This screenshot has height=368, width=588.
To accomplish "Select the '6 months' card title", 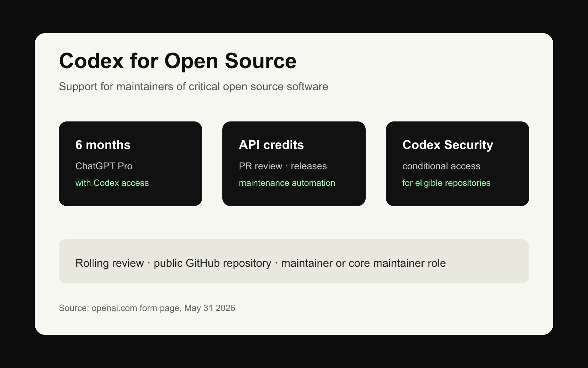I will coord(103,145).
